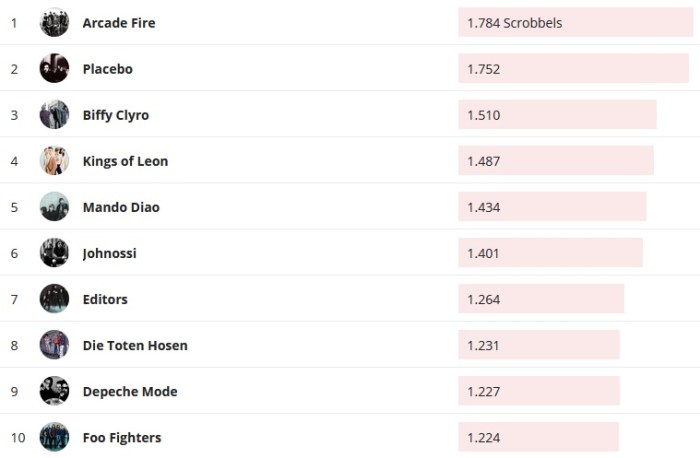Screen dimensions: 700x458
Task: Click the 1.784 Scrobbels bar
Action: pyautogui.click(x=575, y=23)
